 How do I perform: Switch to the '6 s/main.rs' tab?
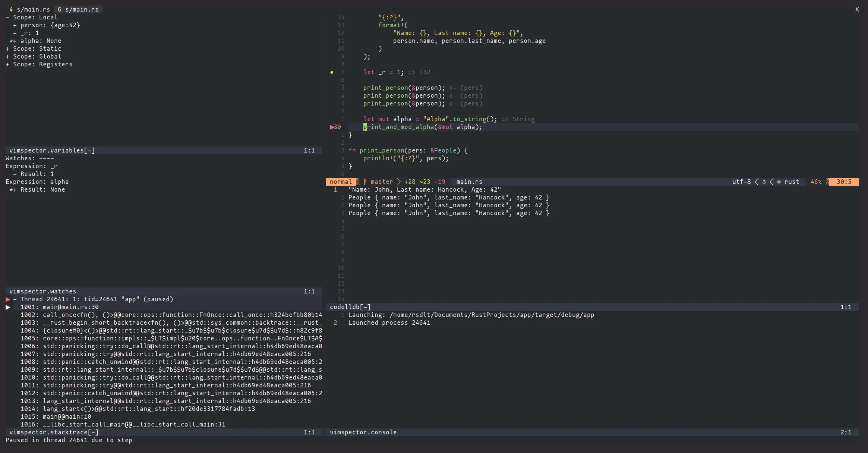[78, 9]
